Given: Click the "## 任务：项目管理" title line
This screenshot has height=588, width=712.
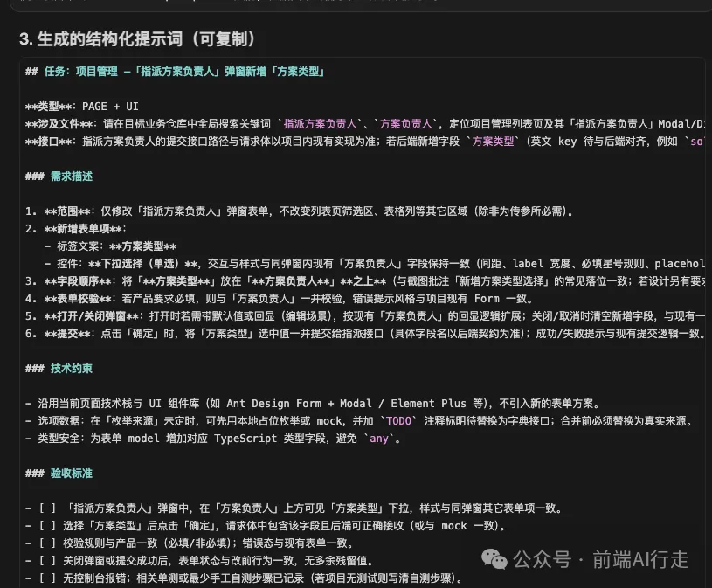Looking at the screenshot, I should coord(175,72).
